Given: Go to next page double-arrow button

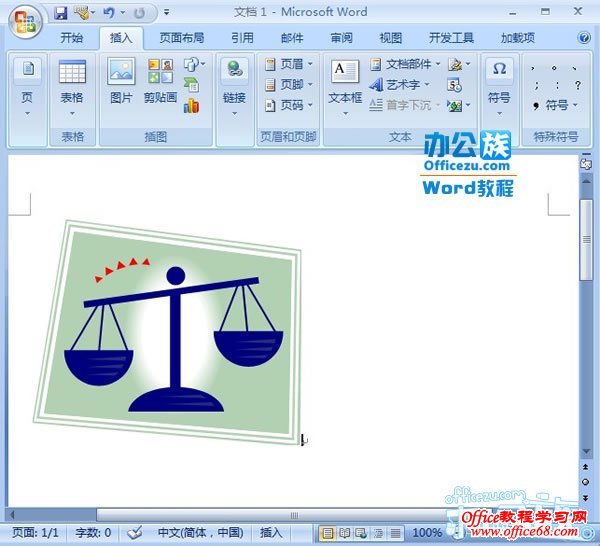Looking at the screenshot, I should [x=585, y=497].
